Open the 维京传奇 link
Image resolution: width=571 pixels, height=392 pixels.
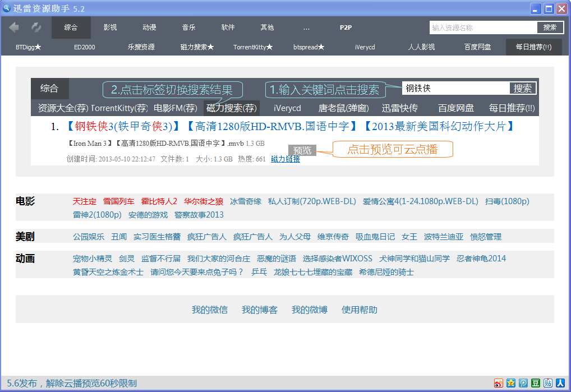click(333, 237)
